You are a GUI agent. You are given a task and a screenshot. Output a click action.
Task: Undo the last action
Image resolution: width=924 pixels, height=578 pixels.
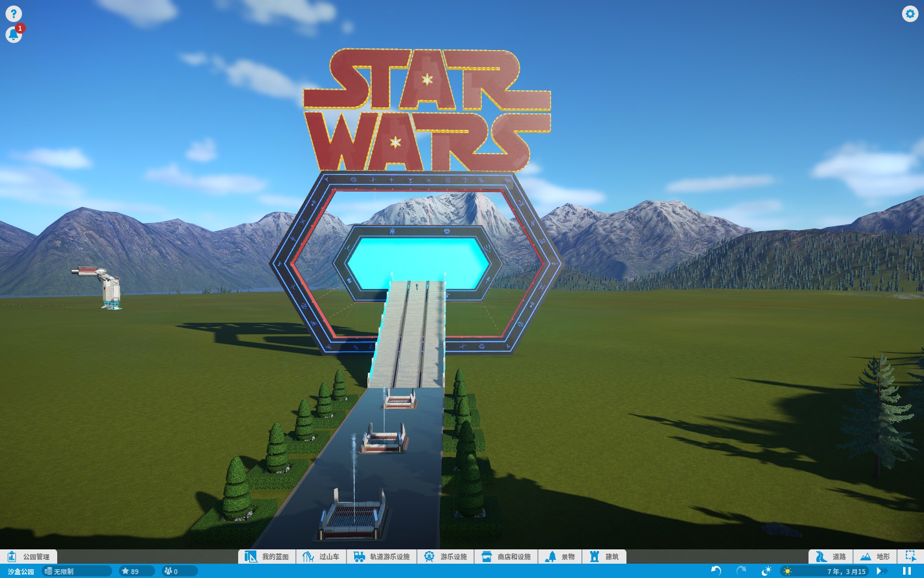click(716, 571)
